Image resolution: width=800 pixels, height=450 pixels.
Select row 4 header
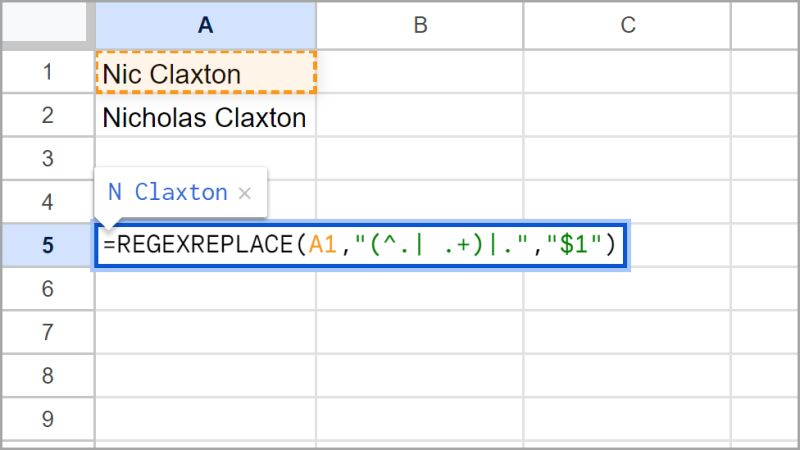pos(48,202)
